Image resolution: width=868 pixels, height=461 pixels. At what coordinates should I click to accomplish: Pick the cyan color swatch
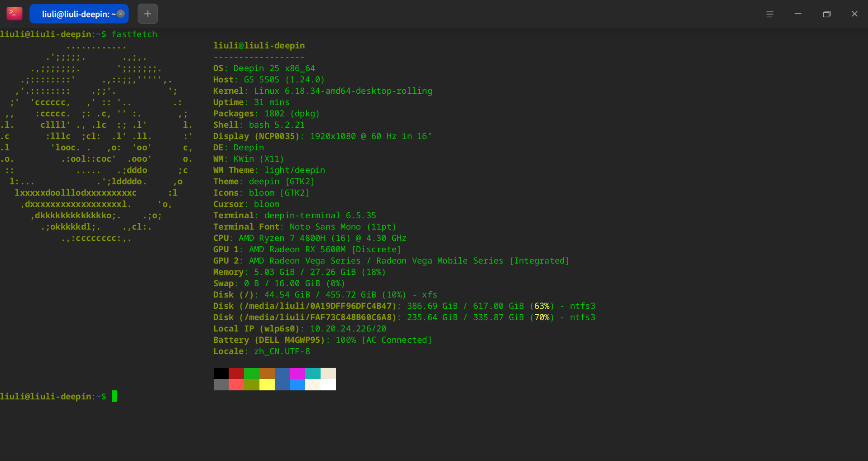(313, 373)
